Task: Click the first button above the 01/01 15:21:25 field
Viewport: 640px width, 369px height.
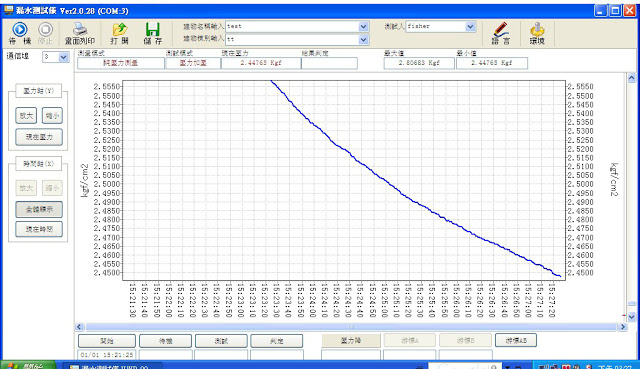Action: pyautogui.click(x=107, y=340)
